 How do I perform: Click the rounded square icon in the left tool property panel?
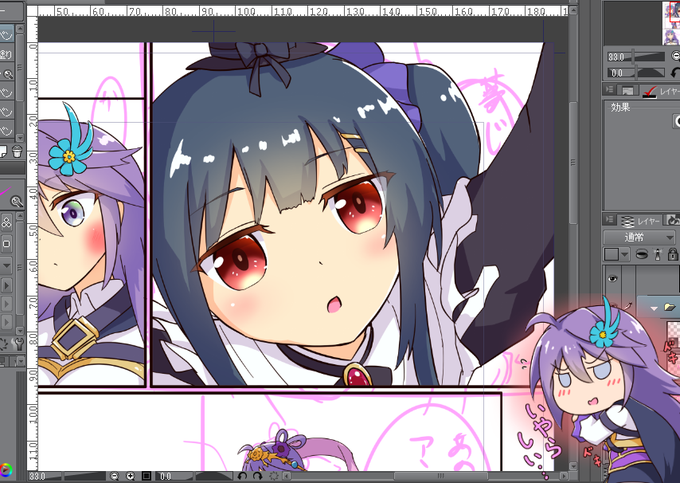click(6, 244)
